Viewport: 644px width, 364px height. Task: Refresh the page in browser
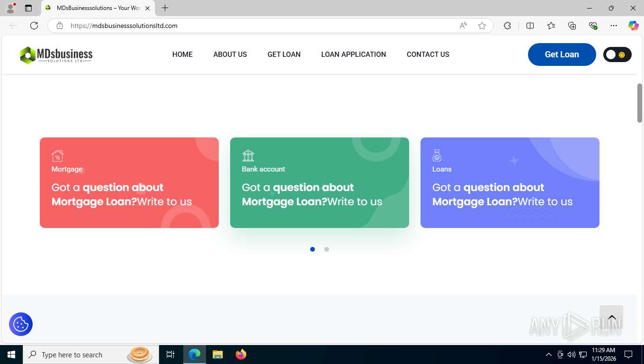pyautogui.click(x=34, y=26)
